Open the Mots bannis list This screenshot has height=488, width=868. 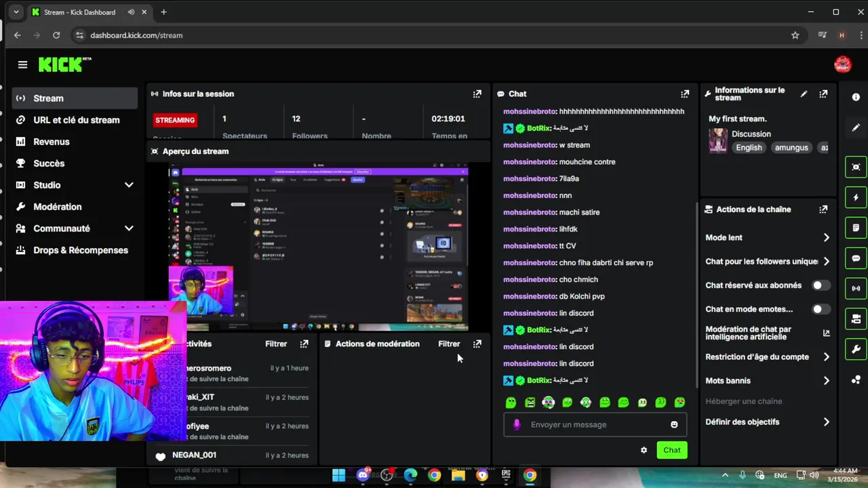[768, 381]
